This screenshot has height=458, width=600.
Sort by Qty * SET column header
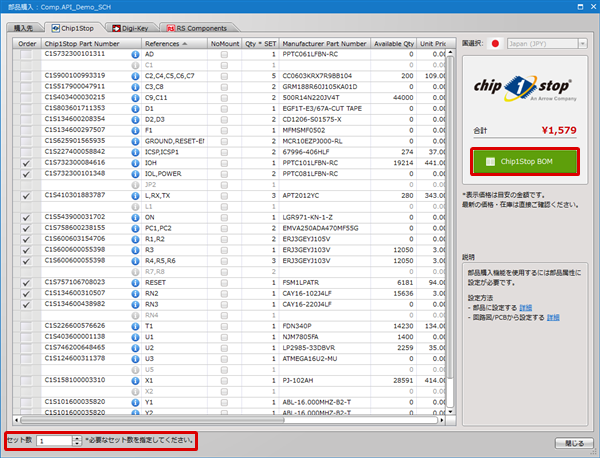[x=261, y=44]
